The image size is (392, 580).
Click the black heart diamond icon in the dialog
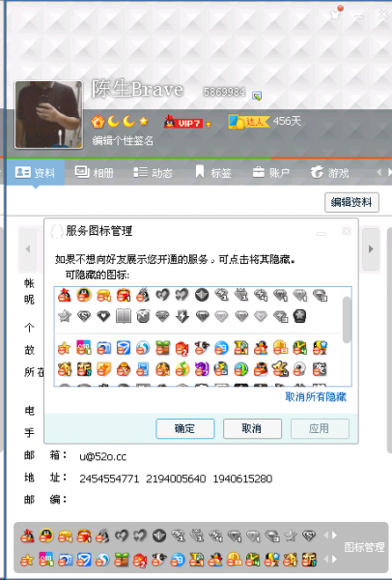tap(103, 316)
